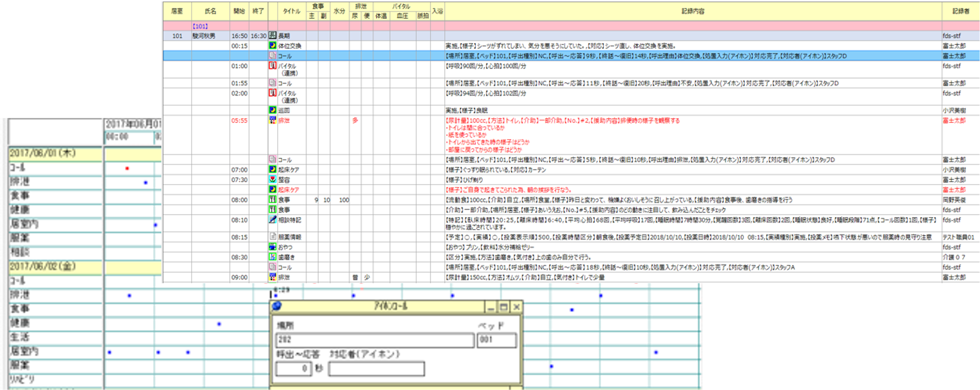Click the blue 居室内 marker on 2017/06/01
The width and height of the screenshot is (980, 390).
pyautogui.click(x=155, y=225)
